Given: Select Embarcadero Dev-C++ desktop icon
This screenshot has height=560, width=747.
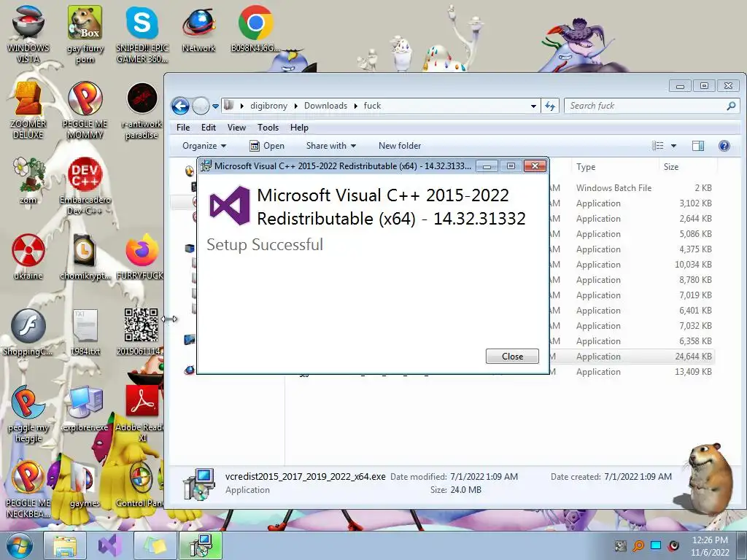Looking at the screenshot, I should tap(85, 186).
